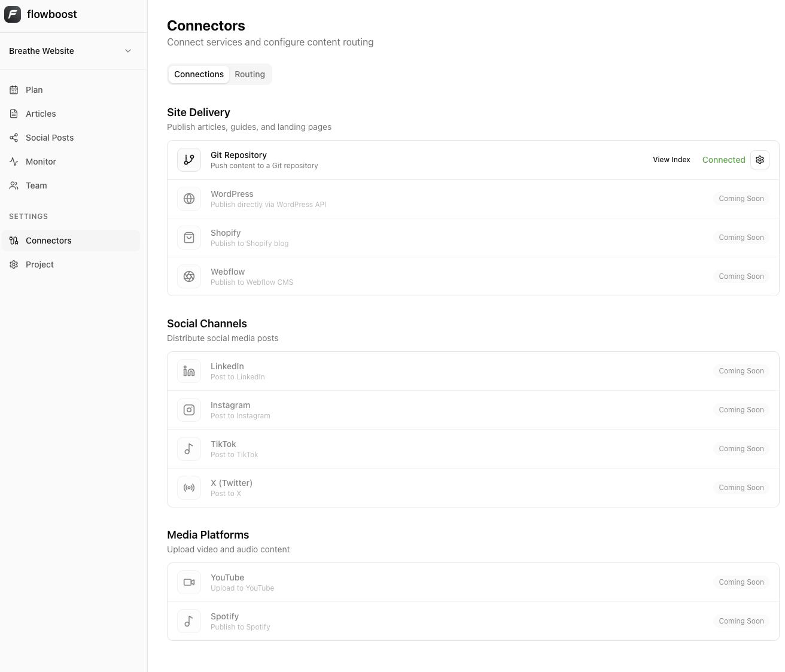
Task: Click the Git Repository branch icon
Action: (x=189, y=160)
